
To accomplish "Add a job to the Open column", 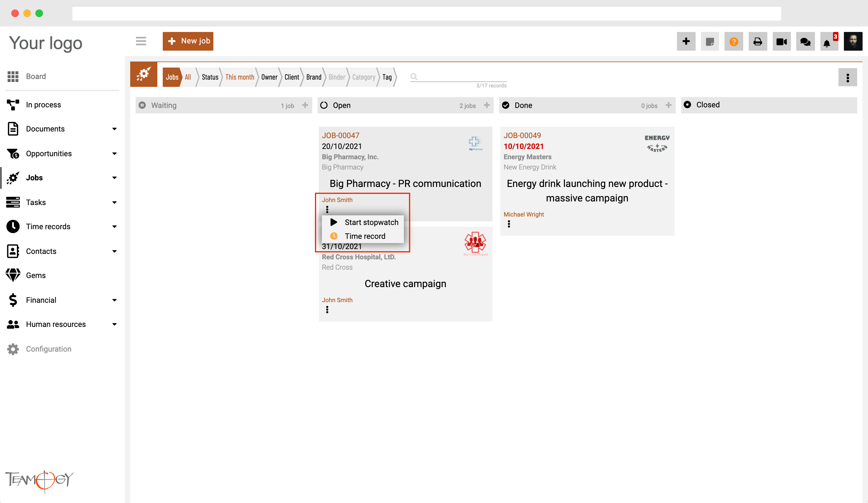I will (486, 105).
